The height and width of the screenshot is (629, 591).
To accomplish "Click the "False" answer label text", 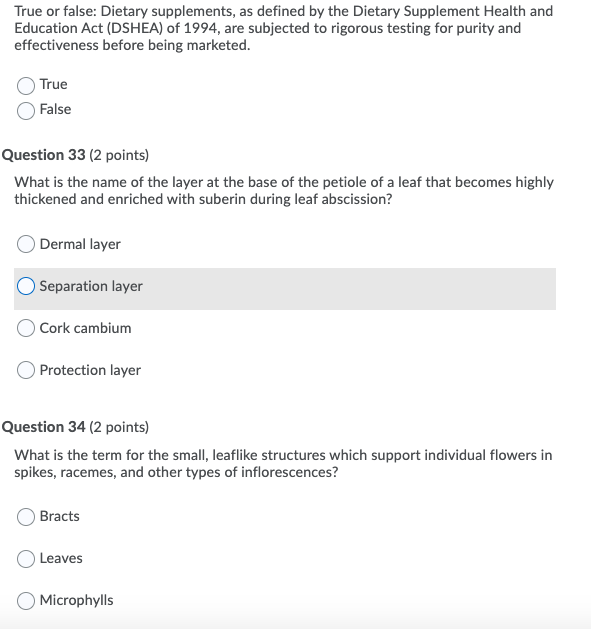I will (55, 109).
